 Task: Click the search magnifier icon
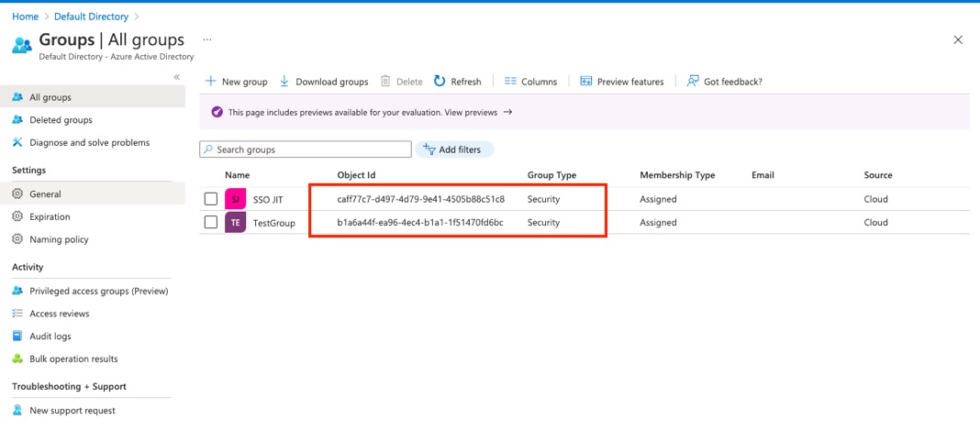tap(208, 149)
